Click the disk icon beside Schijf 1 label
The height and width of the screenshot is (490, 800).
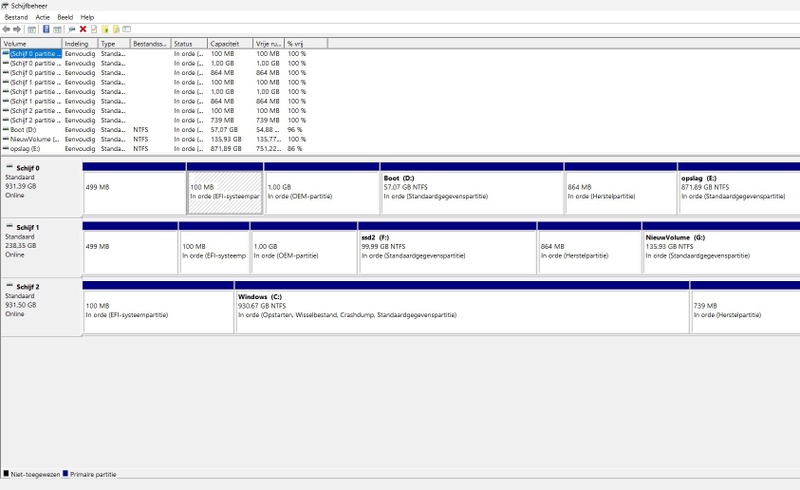pos(9,226)
